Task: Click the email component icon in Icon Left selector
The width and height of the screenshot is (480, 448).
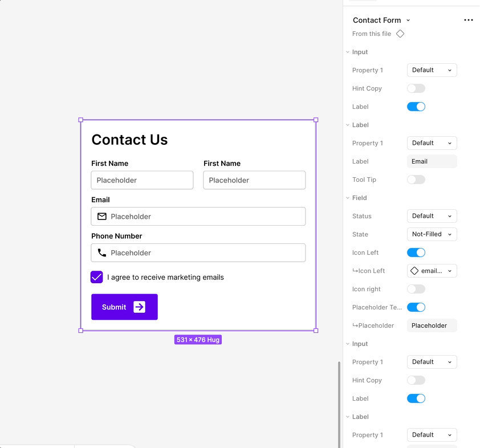Action: (414, 271)
